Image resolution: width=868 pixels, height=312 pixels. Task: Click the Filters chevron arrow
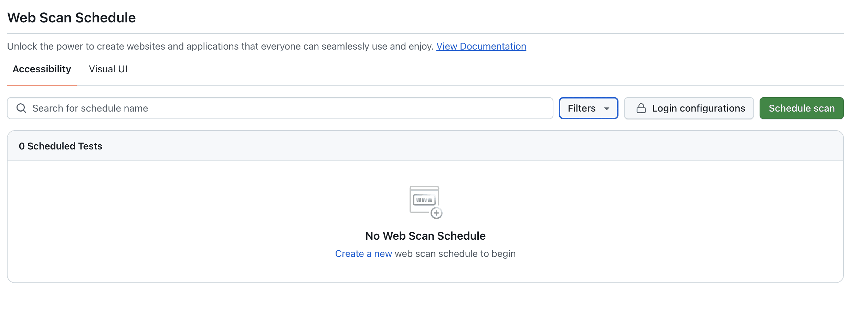607,108
